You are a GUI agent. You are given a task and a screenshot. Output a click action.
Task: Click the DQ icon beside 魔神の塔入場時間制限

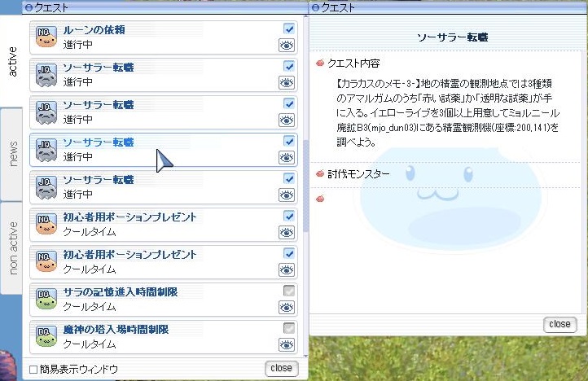tap(46, 336)
